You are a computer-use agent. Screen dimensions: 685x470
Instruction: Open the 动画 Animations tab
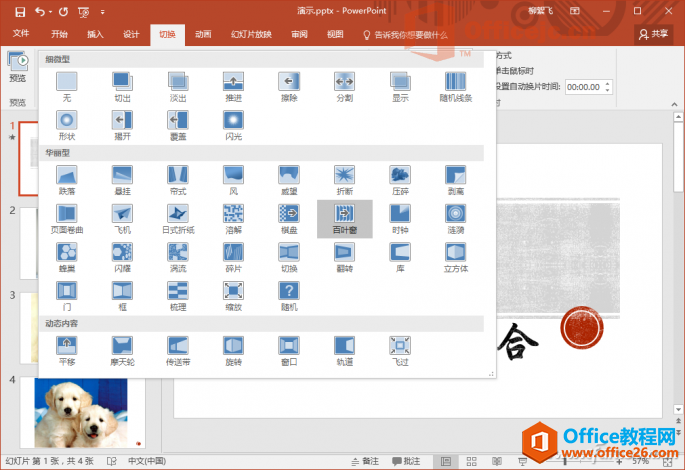[203, 34]
